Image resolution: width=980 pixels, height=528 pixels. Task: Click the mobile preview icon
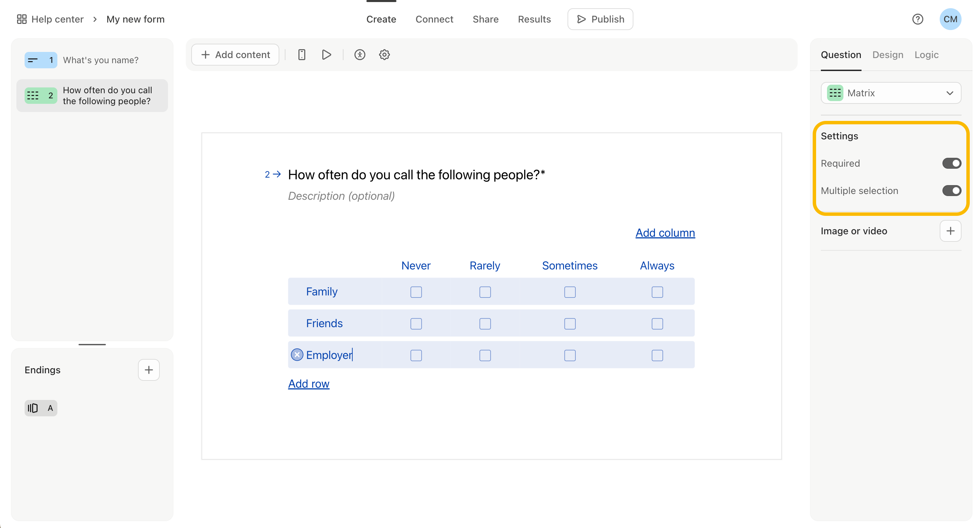click(x=302, y=55)
